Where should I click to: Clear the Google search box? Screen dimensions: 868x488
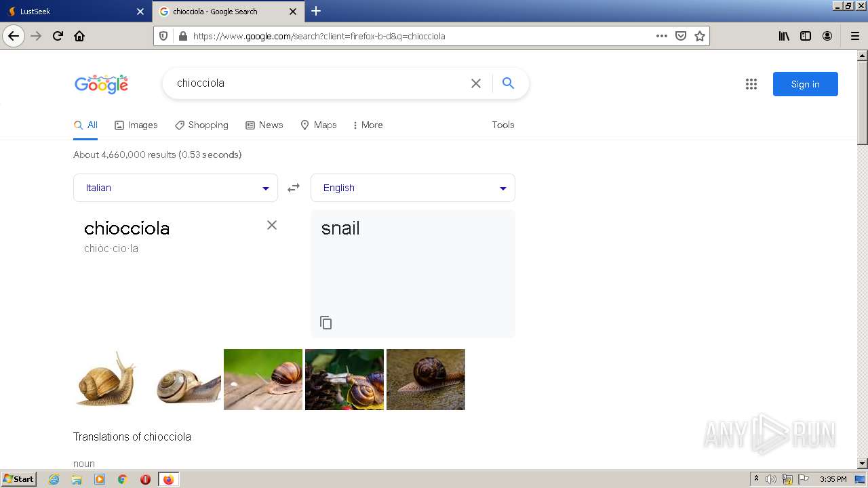click(x=476, y=83)
